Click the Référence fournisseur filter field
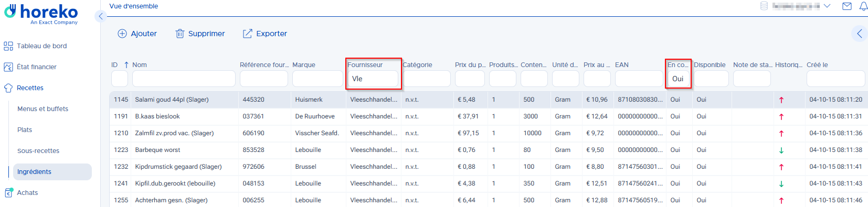 [264, 79]
